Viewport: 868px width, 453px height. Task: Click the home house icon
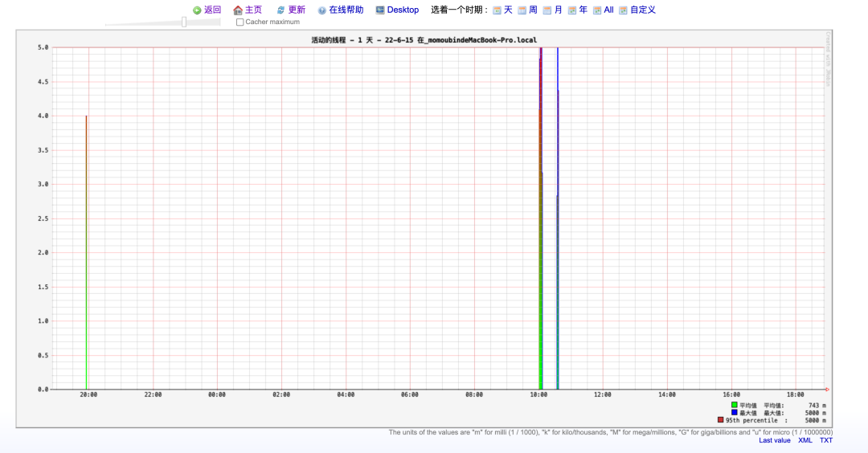coord(238,10)
